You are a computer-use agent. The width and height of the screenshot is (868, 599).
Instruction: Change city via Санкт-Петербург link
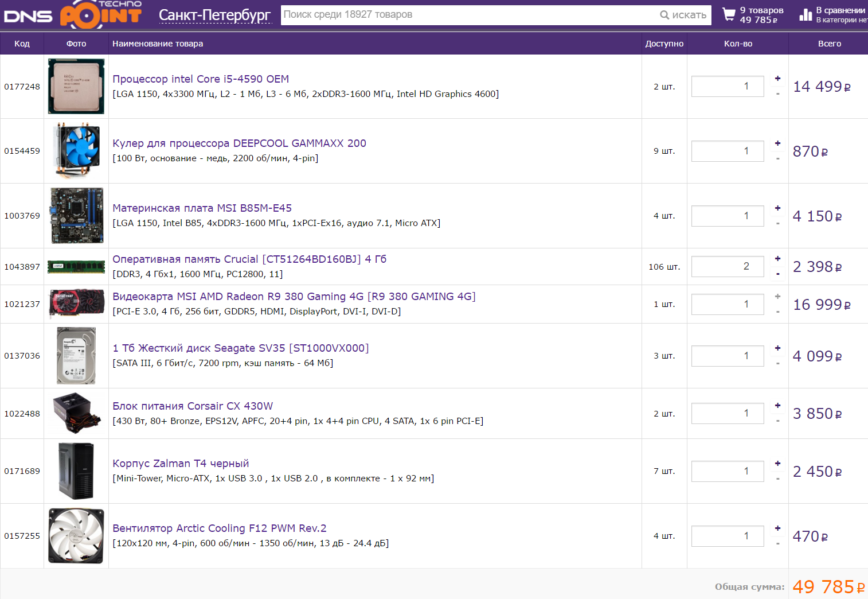click(x=214, y=15)
